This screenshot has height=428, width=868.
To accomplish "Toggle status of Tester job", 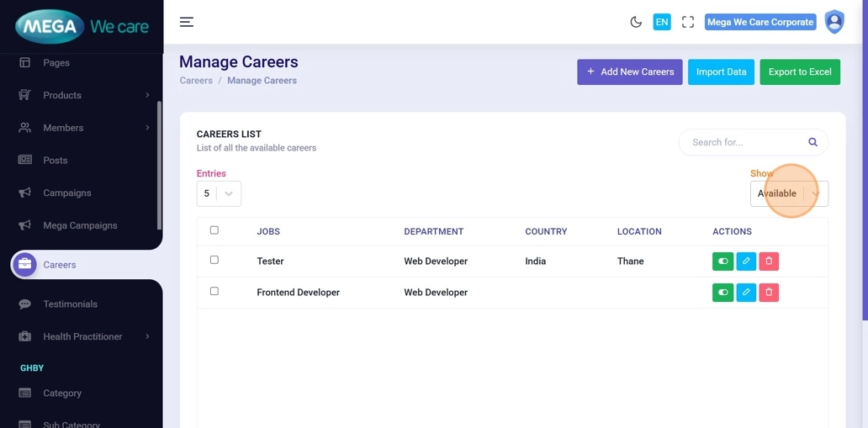I will [722, 262].
